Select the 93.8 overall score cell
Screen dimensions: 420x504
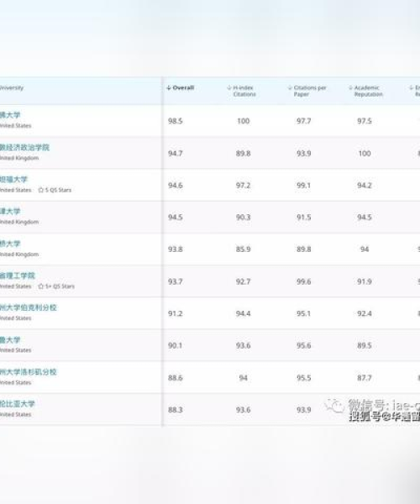click(175, 249)
